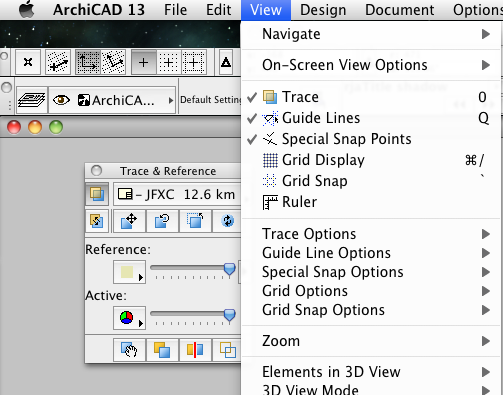Expand Grid Options submenu
Image resolution: width=503 pixels, height=395 pixels.
(x=371, y=291)
